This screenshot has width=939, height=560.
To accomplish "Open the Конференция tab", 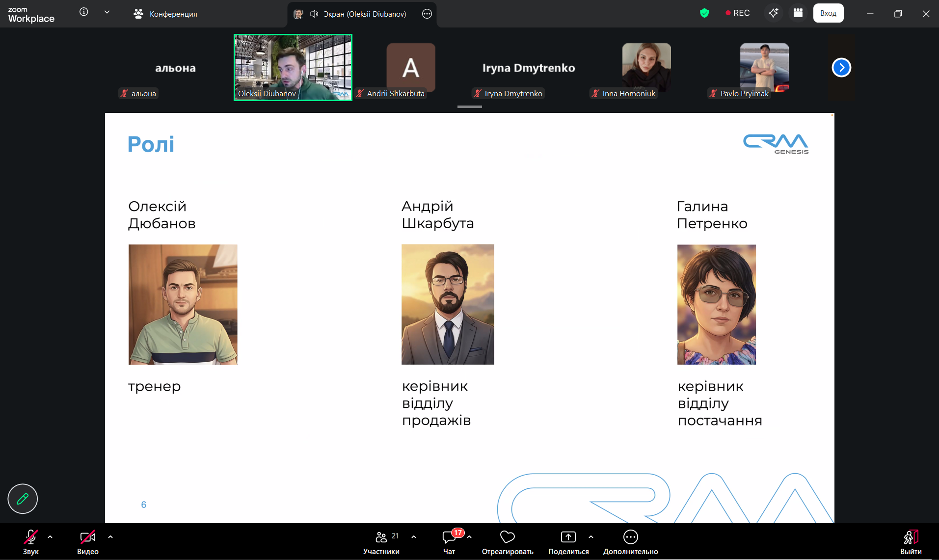I will 165,14.
